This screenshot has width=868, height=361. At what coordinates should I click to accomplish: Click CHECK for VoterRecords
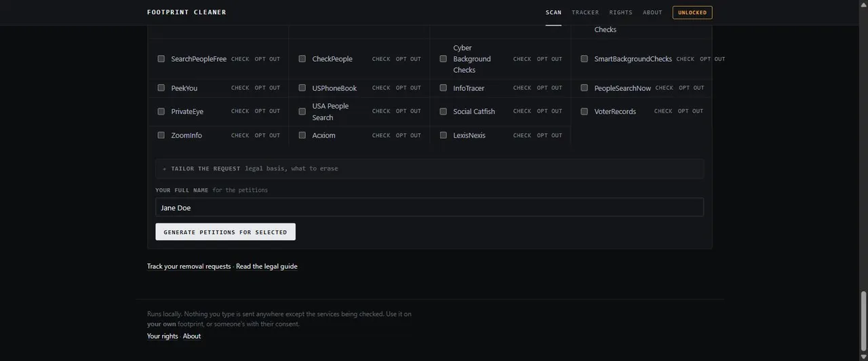pos(663,111)
